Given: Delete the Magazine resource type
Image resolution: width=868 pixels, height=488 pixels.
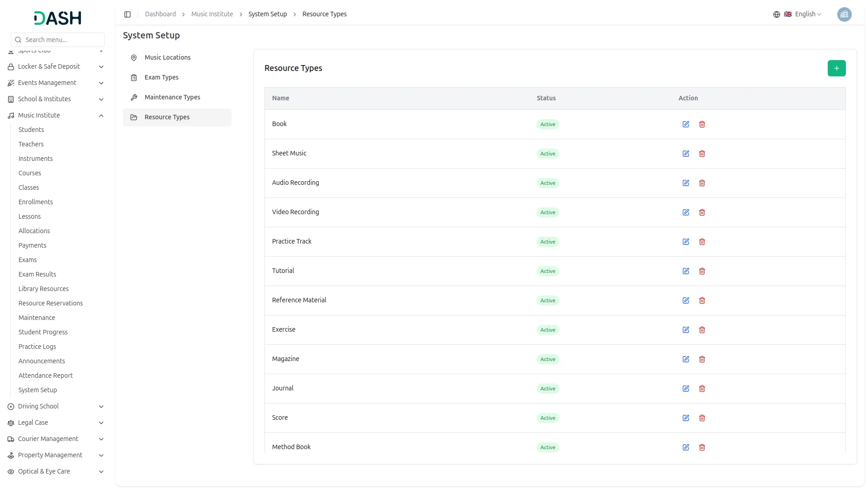Looking at the screenshot, I should point(702,359).
